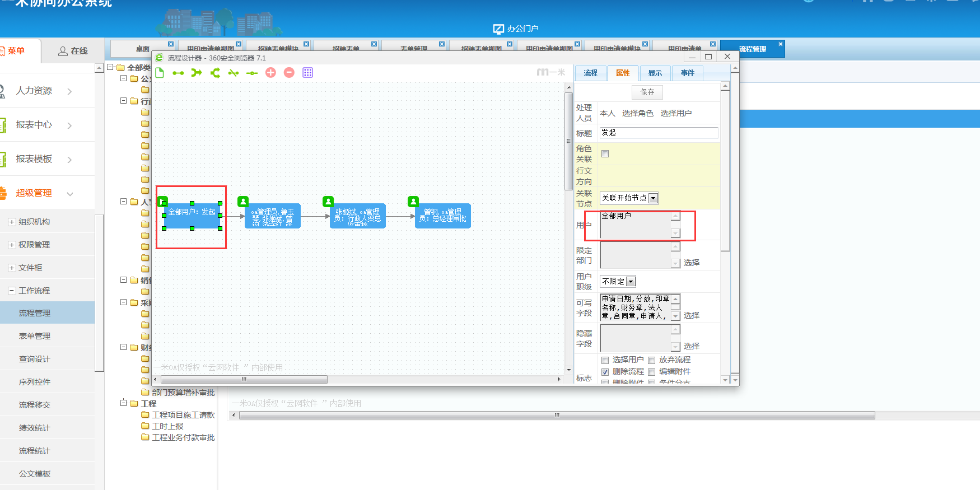Select the merge branch connector tool

(x=197, y=73)
